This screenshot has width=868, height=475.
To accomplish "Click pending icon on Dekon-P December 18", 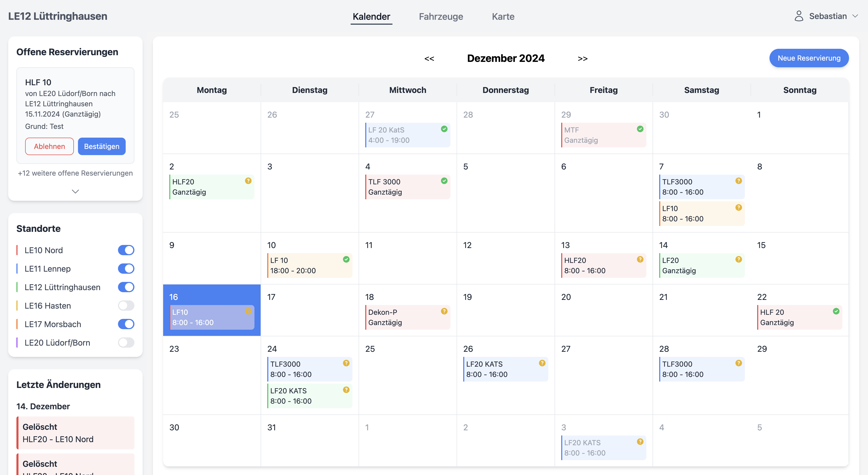I will 444,311.
